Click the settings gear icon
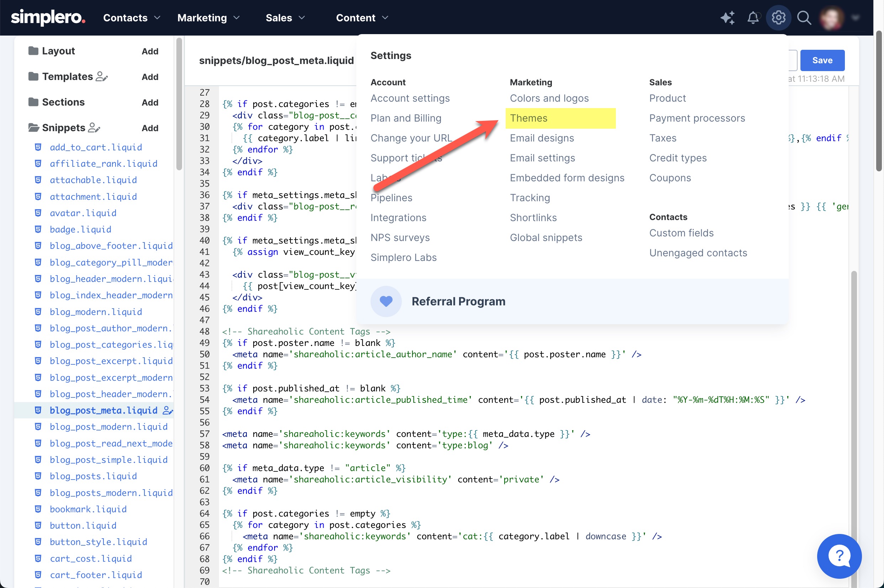Screen dimensions: 884x588 (778, 18)
